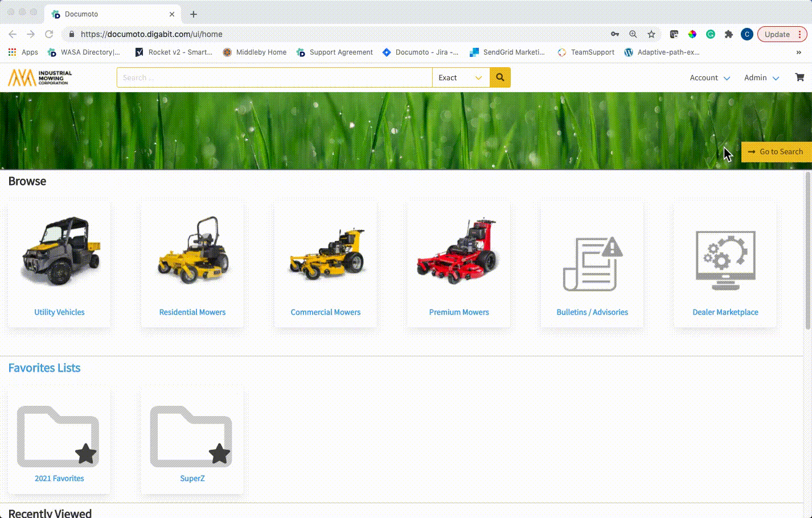The height and width of the screenshot is (518, 812).
Task: Open the Support Agreement bookmark
Action: pyautogui.click(x=341, y=52)
